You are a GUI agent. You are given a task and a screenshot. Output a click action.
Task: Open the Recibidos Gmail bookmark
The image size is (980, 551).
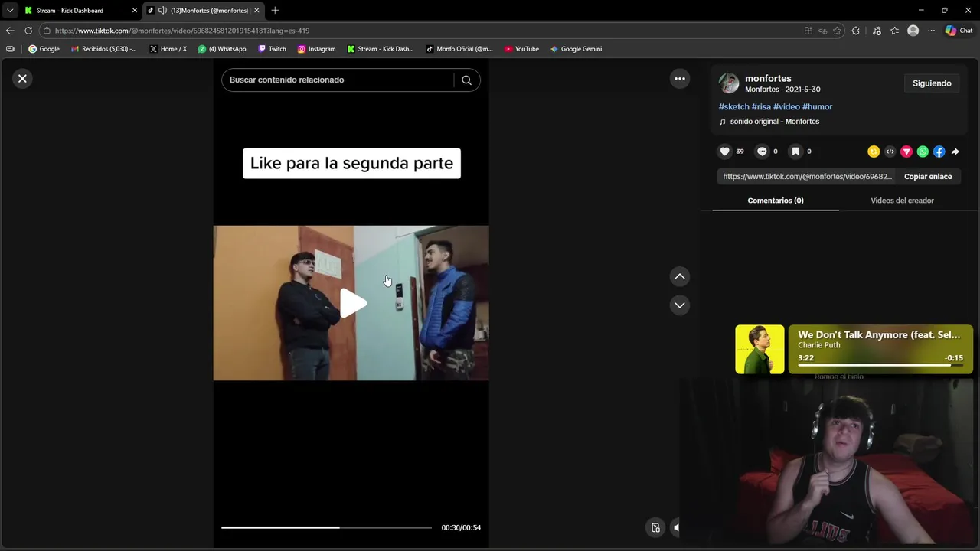103,49
